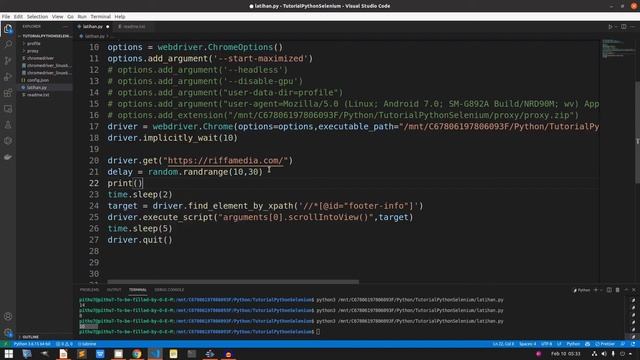Open the Selection menu
Image resolution: width=640 pixels, height=360 pixels.
(x=37, y=17)
